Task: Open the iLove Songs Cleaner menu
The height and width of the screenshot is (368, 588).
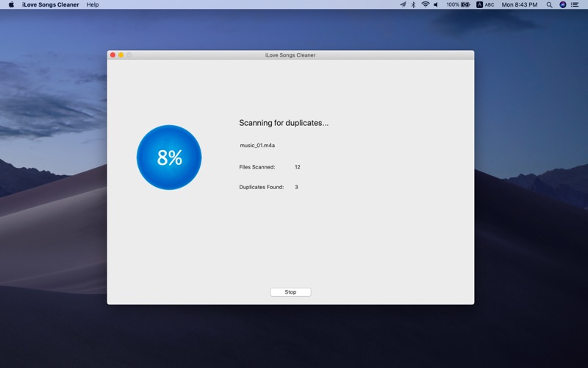Action: point(51,4)
